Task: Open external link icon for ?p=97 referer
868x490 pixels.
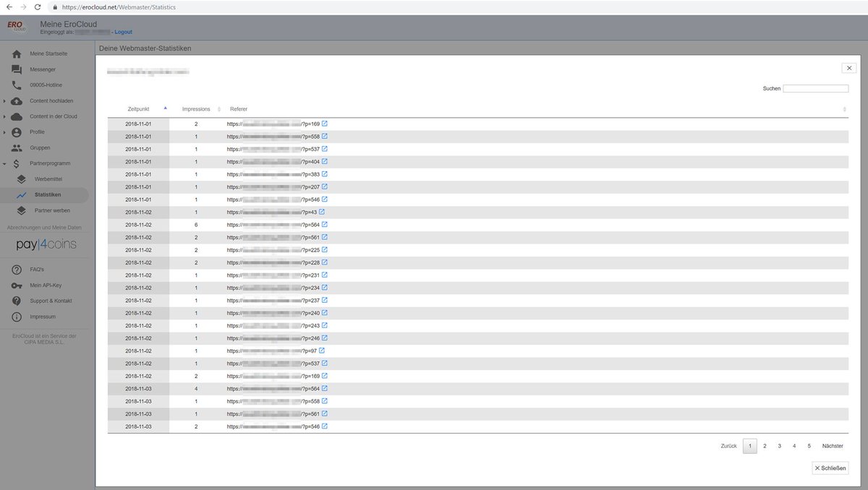Action: tap(322, 351)
